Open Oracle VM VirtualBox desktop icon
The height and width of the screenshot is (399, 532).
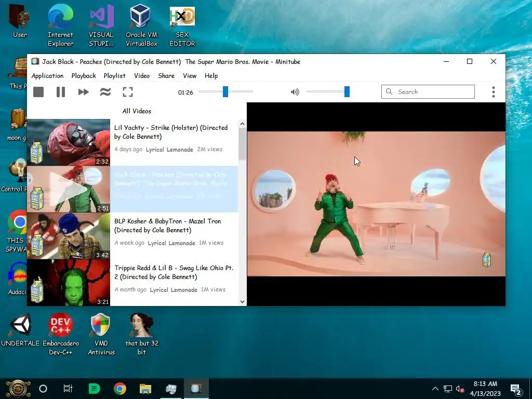tap(141, 25)
